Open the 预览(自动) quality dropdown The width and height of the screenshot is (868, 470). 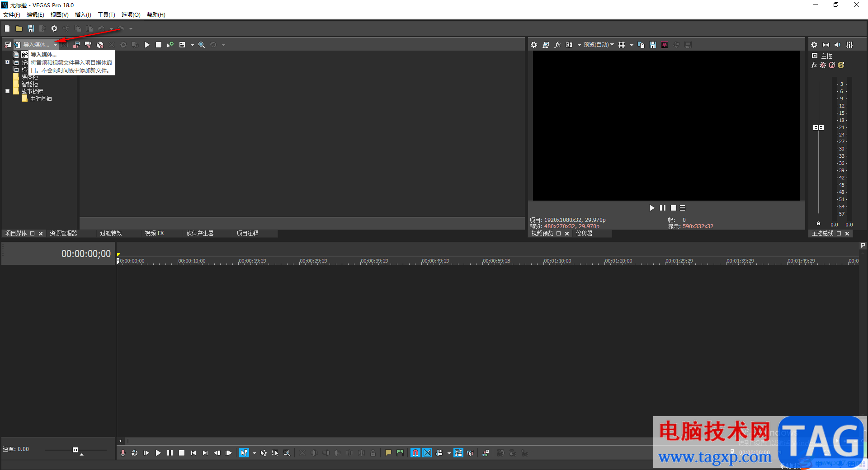click(x=598, y=45)
